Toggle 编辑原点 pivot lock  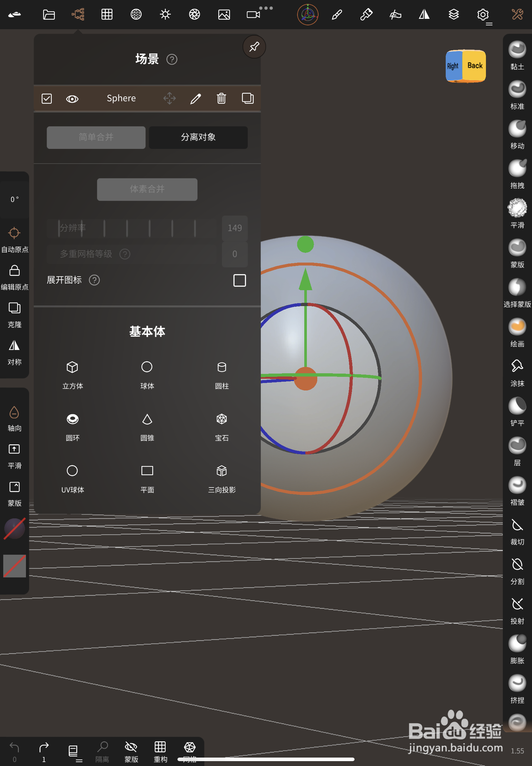[x=14, y=278]
